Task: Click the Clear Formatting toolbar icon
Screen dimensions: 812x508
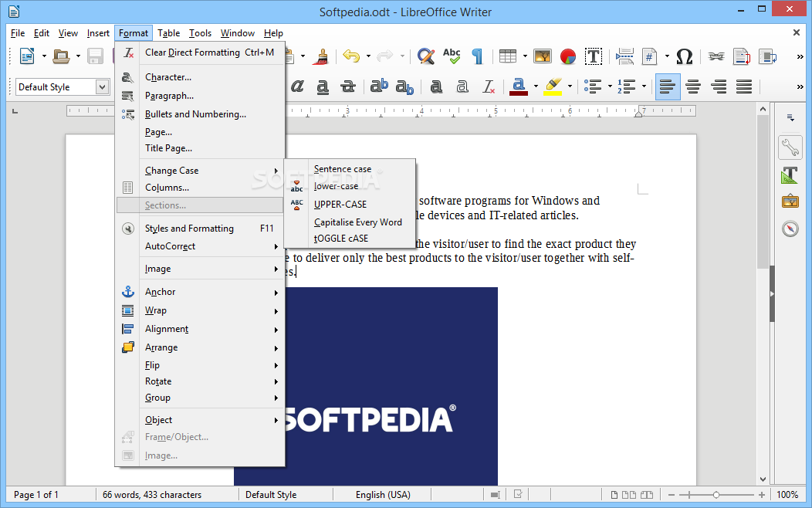Action: tap(489, 86)
